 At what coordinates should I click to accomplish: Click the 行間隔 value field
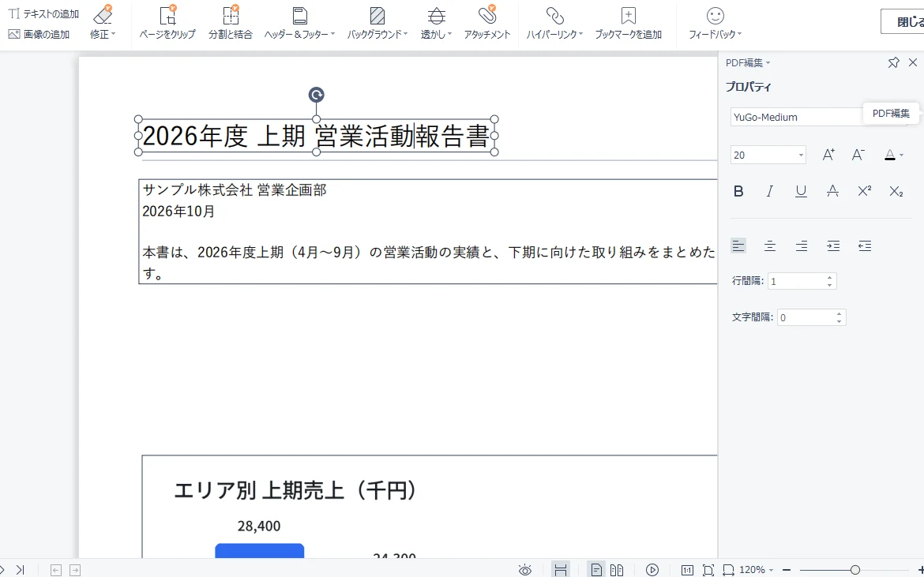tap(795, 282)
